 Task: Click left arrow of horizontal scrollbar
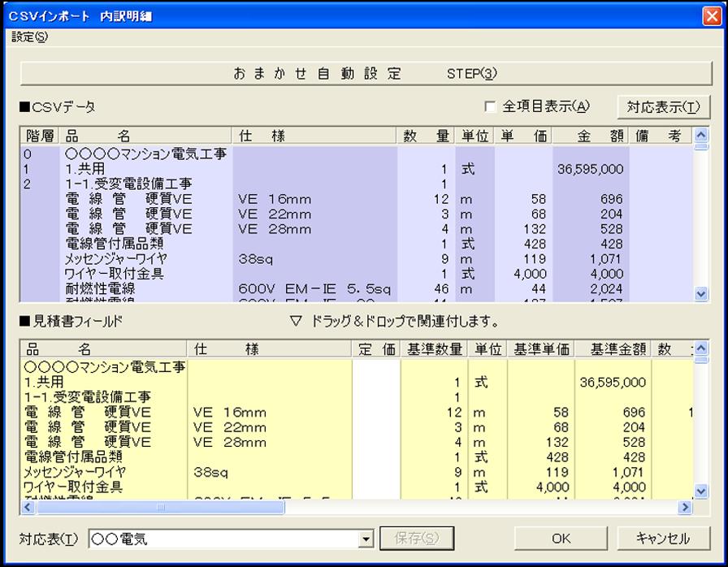26,507
